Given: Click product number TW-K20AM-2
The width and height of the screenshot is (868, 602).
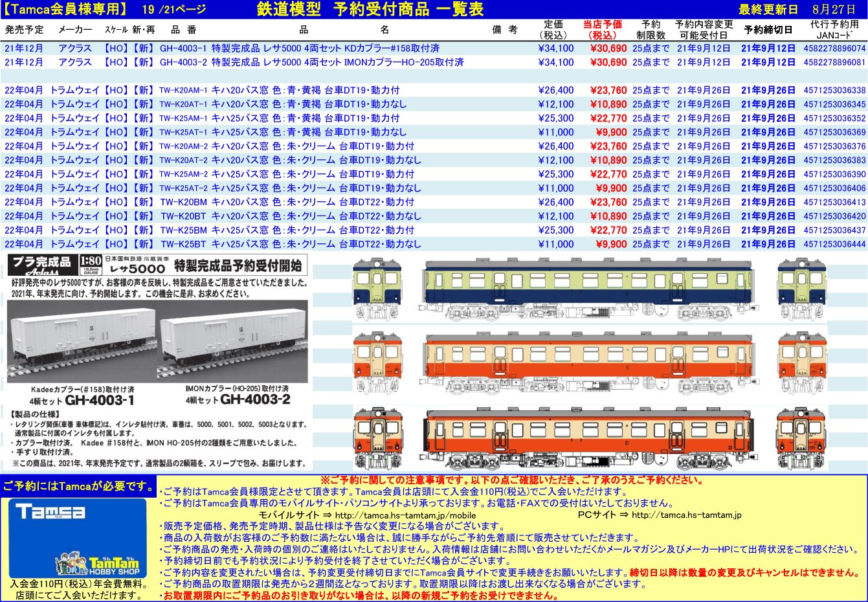Looking at the screenshot, I should (x=183, y=146).
